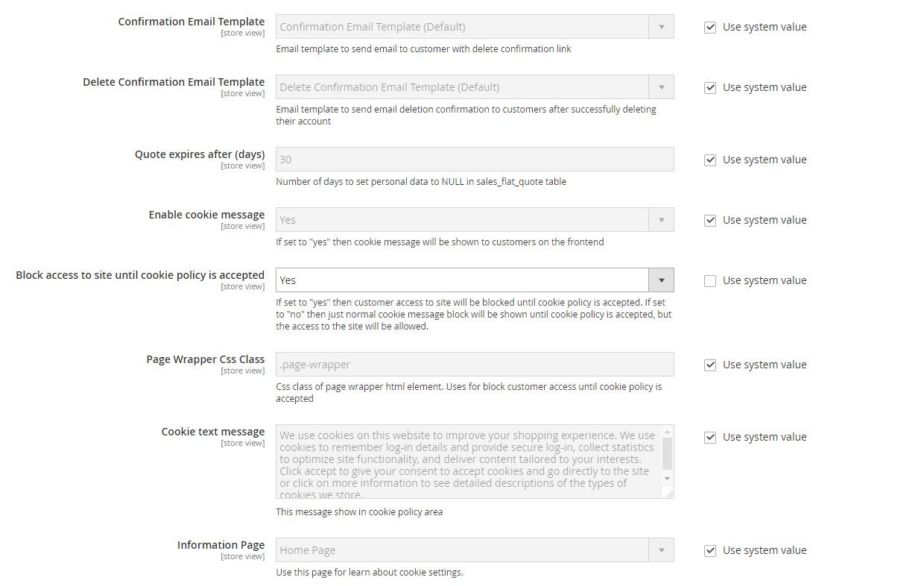Uncheck Use system value for Information Page

(710, 551)
